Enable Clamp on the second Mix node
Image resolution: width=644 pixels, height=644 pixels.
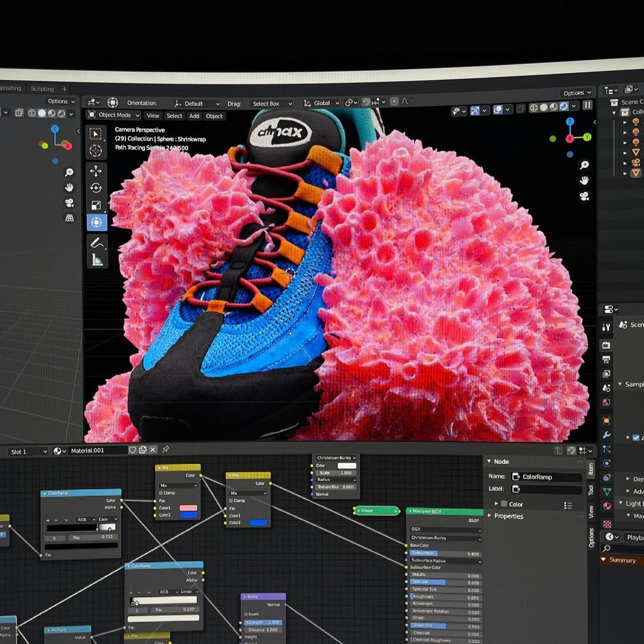point(231,501)
